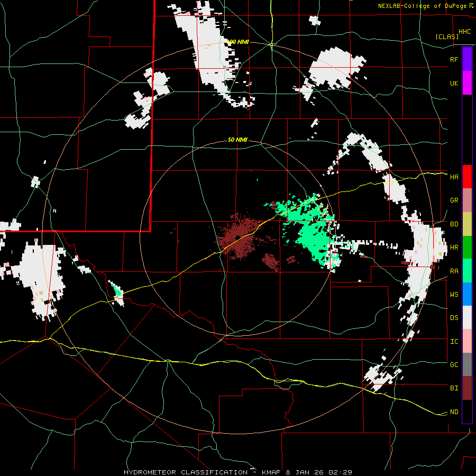Click the UK magenta legend swatch
The image size is (476, 476).
(467, 83)
